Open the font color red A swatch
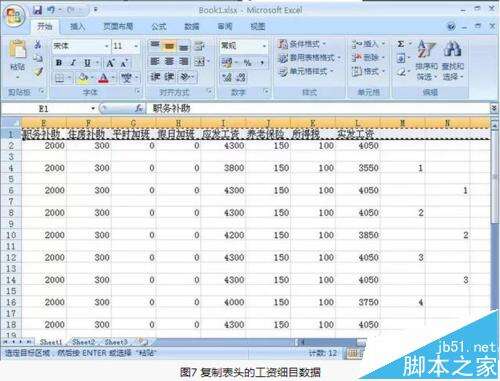 104,79
